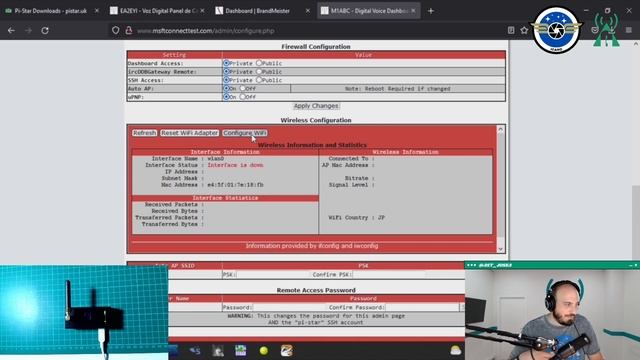Bookmark this page with the star icon

pyautogui.click(x=524, y=30)
